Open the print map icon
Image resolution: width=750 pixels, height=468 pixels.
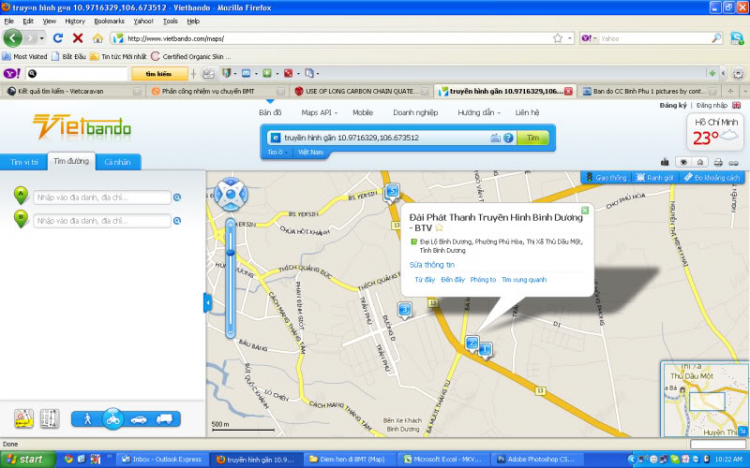click(x=718, y=162)
